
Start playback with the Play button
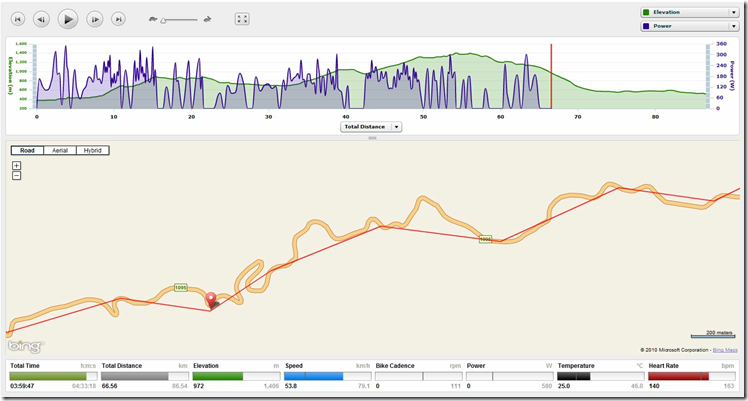[68, 19]
